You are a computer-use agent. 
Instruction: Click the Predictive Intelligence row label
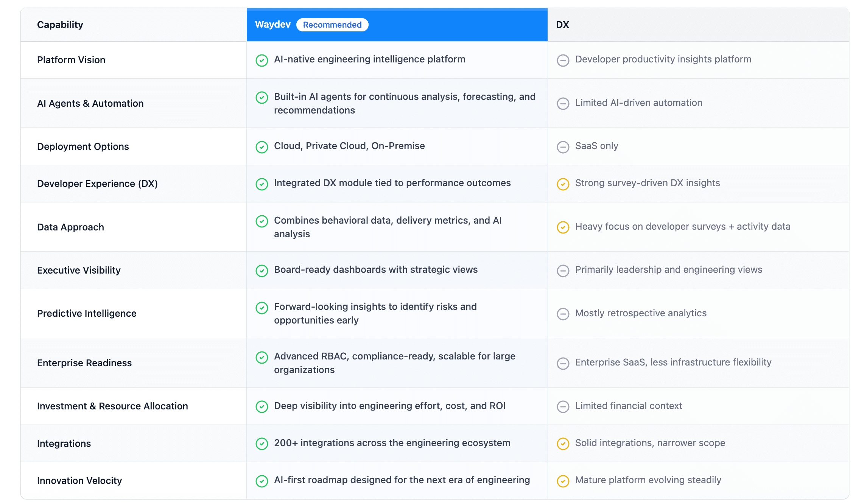coord(87,314)
